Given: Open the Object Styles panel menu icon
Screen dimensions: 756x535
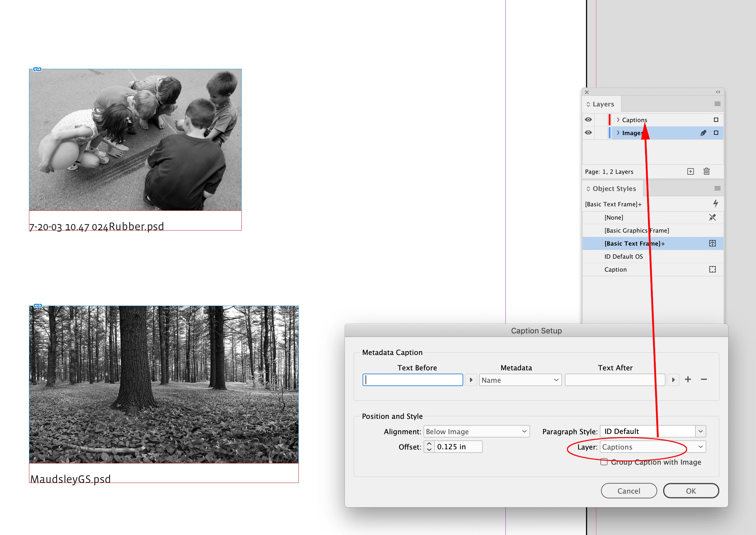Looking at the screenshot, I should (x=717, y=189).
